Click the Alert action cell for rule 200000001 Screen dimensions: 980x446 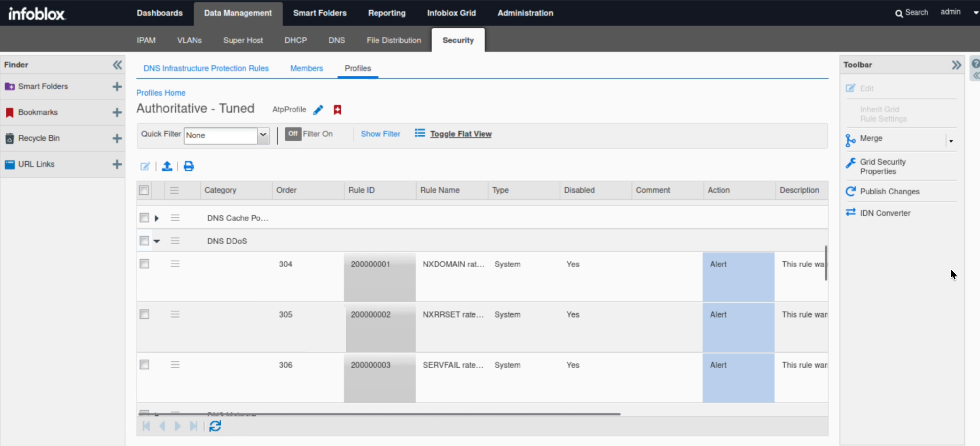click(x=738, y=277)
